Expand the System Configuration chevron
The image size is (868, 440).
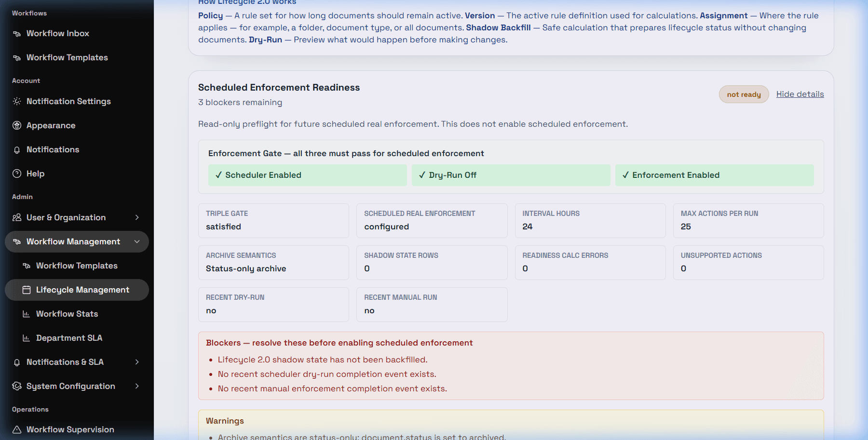[x=137, y=386]
